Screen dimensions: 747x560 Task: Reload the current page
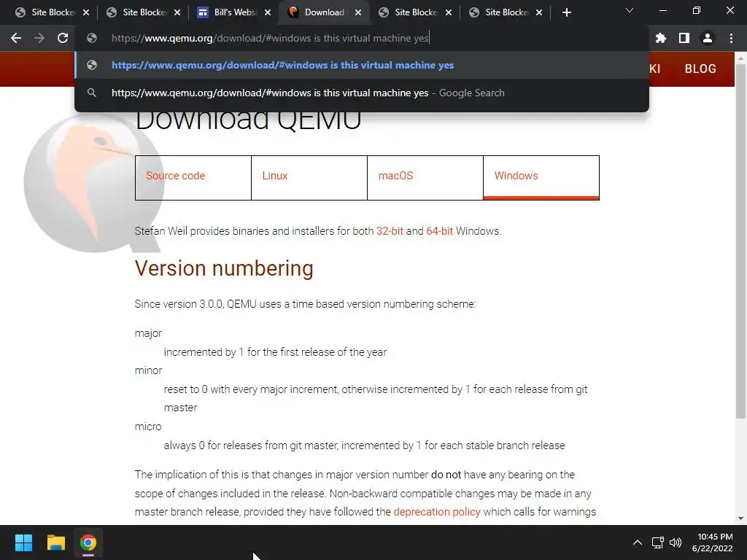(63, 38)
